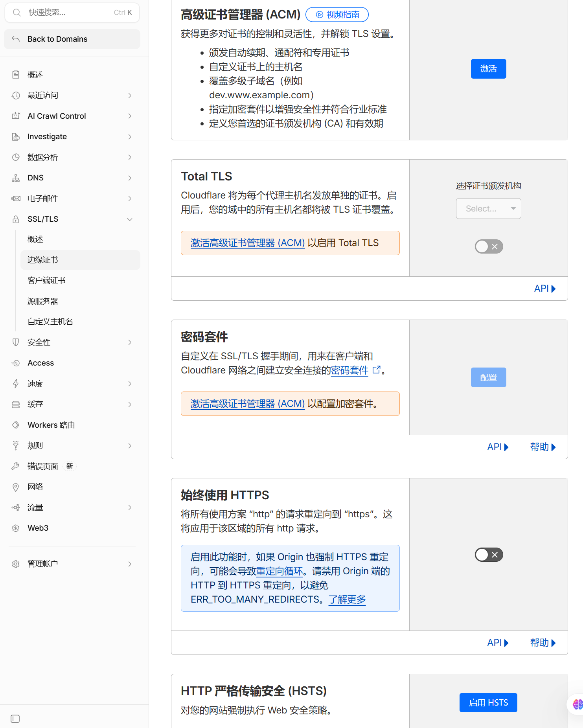Click the AI Crawl Control robot icon
The height and width of the screenshot is (728, 583).
pos(16,116)
